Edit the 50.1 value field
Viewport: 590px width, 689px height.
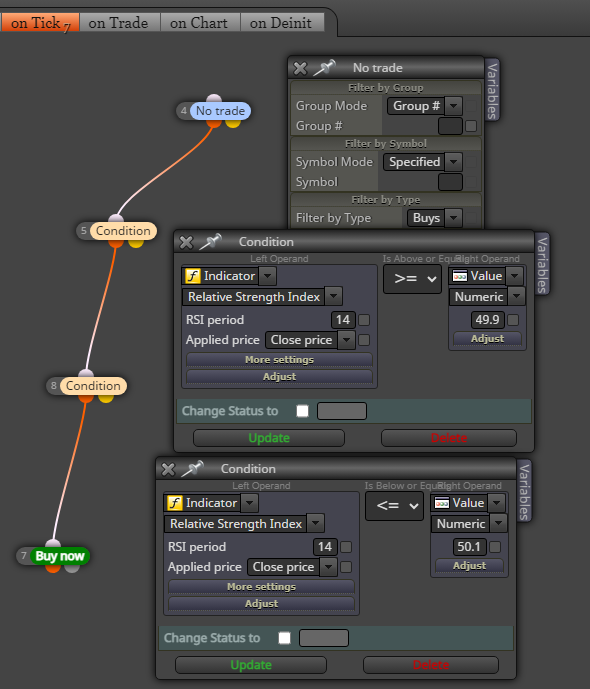click(469, 547)
